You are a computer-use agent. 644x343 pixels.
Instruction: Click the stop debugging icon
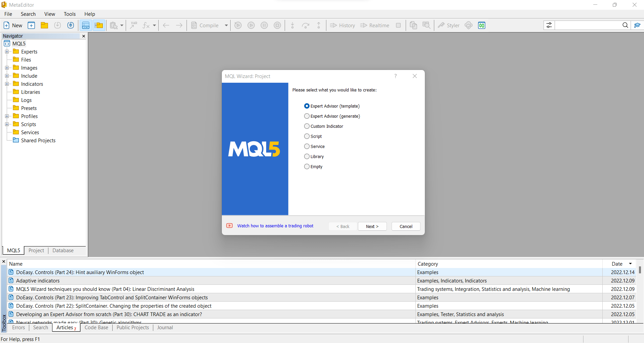(277, 25)
